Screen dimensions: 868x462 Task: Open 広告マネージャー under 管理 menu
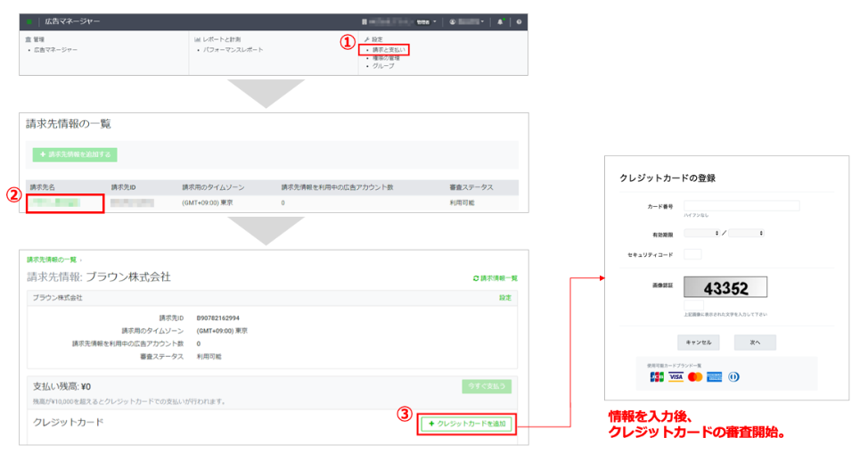pos(55,50)
